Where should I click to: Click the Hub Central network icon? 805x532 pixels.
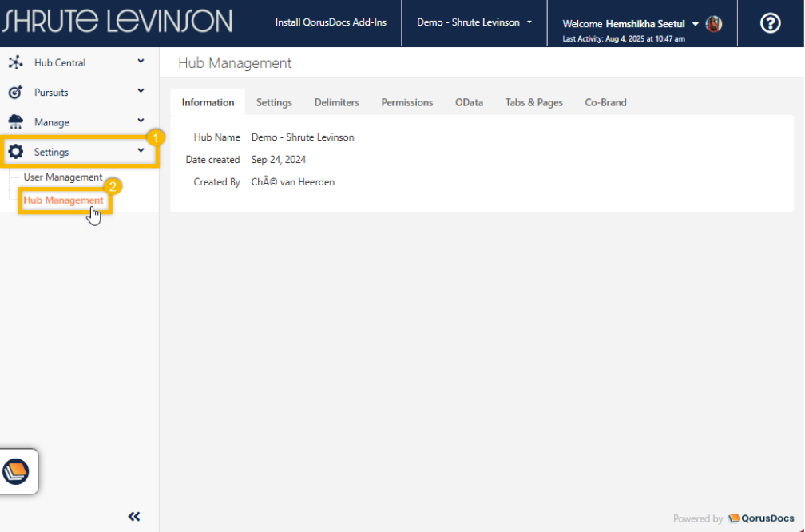pos(15,62)
